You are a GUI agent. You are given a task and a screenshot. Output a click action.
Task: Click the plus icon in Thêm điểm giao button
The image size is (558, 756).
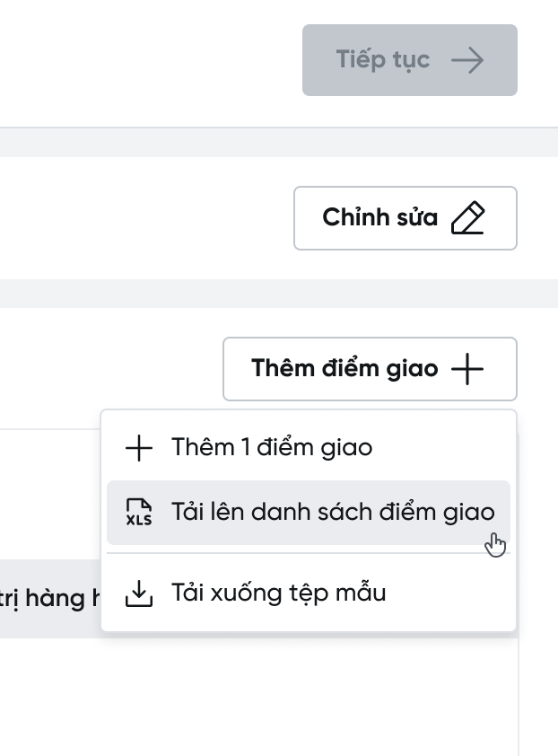click(x=468, y=368)
